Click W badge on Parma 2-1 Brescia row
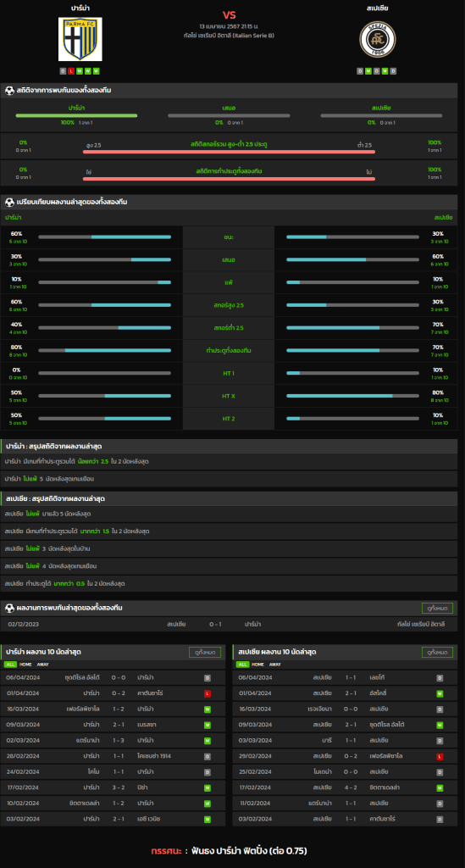465x868 pixels. click(208, 725)
